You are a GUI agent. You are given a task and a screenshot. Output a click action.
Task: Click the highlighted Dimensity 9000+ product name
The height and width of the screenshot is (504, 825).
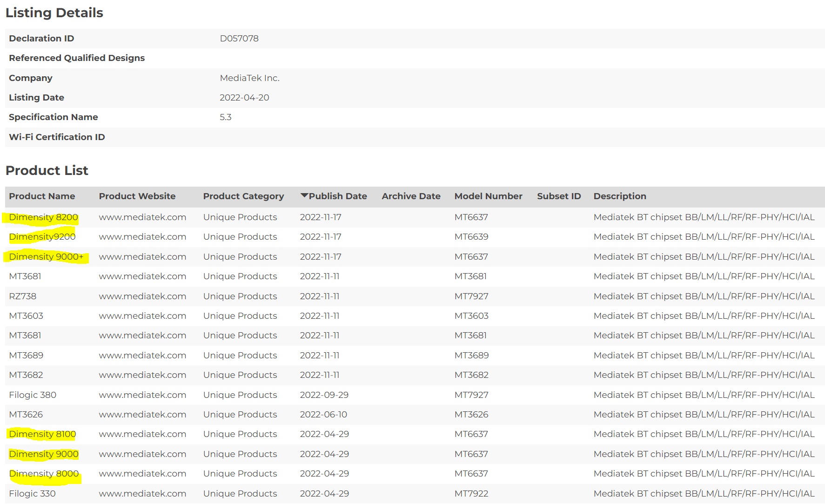click(x=46, y=257)
